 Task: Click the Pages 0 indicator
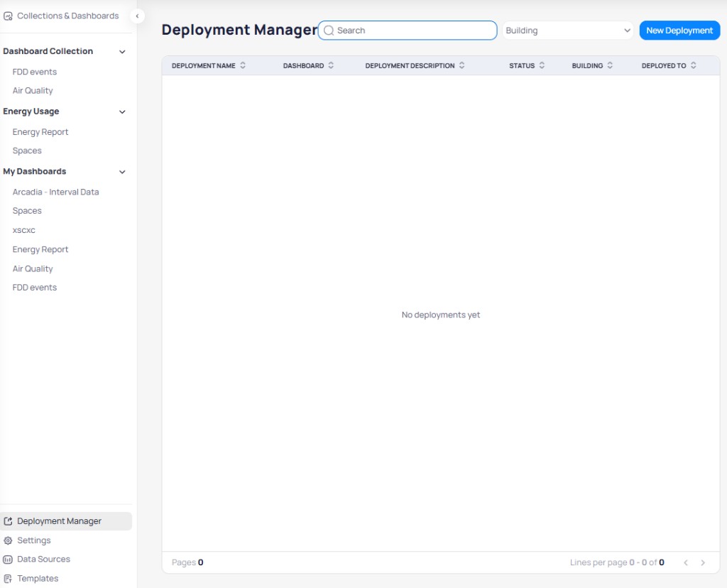point(187,562)
